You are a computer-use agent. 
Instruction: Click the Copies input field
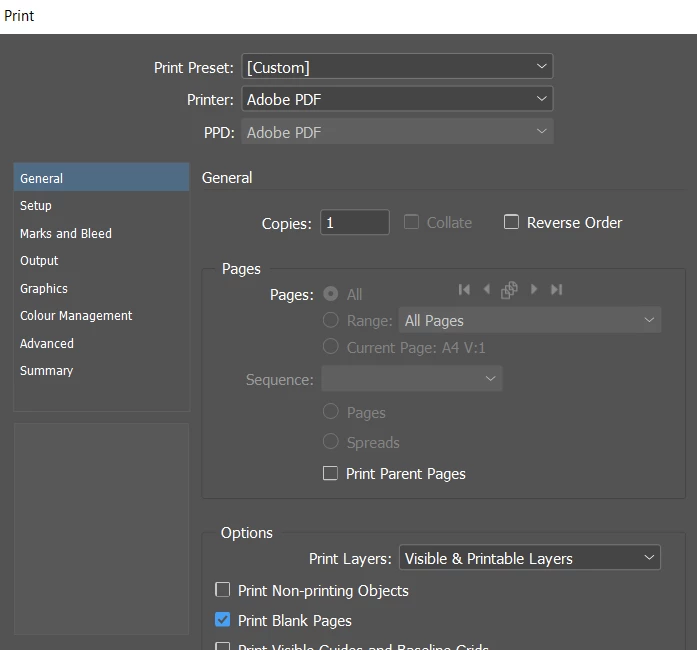[355, 222]
